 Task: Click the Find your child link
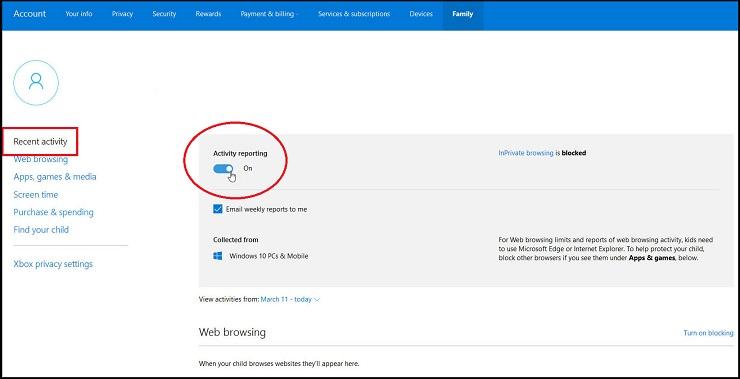click(41, 230)
